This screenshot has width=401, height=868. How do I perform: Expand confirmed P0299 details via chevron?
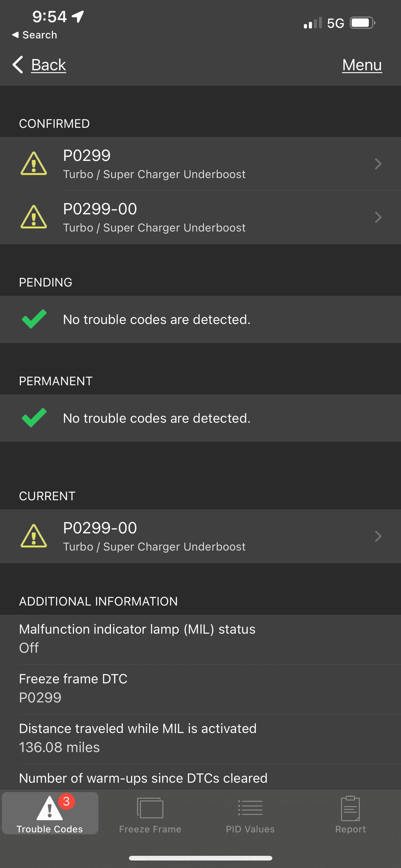pos(378,164)
